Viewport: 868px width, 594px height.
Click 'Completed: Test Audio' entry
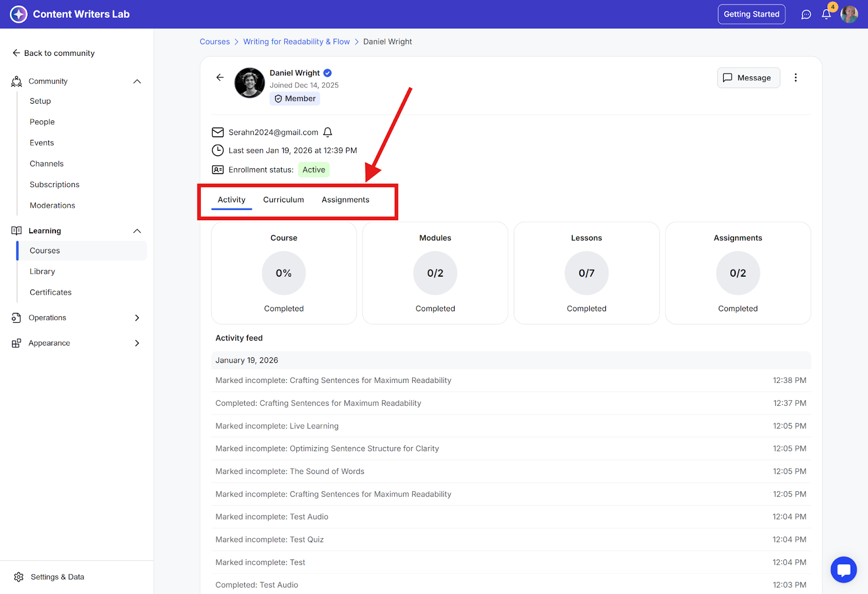511,585
